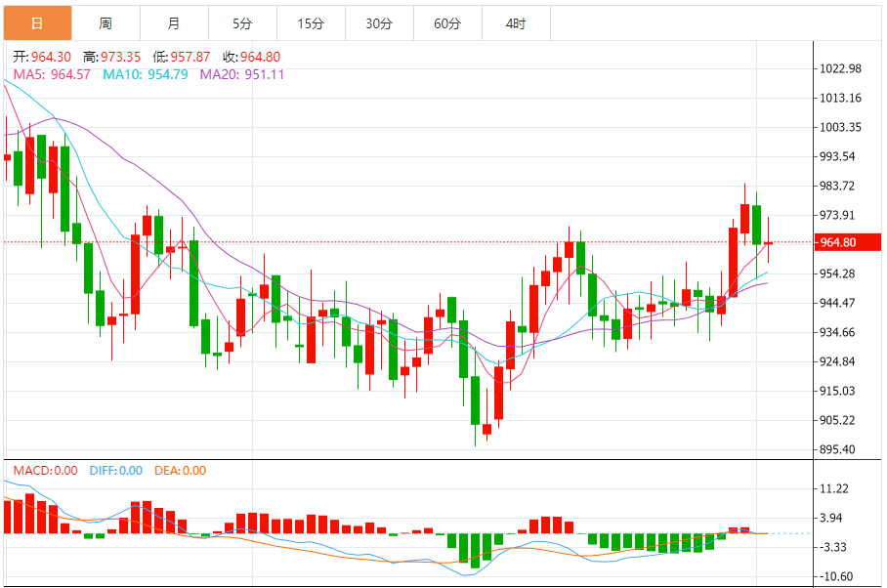Click the 1022.98 price axis label
Image resolution: width=887 pixels, height=588 pixels.
click(841, 68)
